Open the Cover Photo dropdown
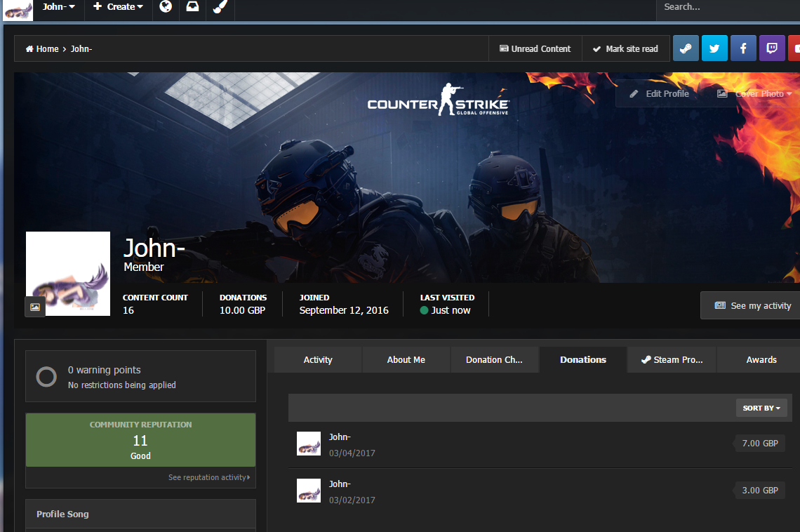The width and height of the screenshot is (800, 532). (754, 94)
